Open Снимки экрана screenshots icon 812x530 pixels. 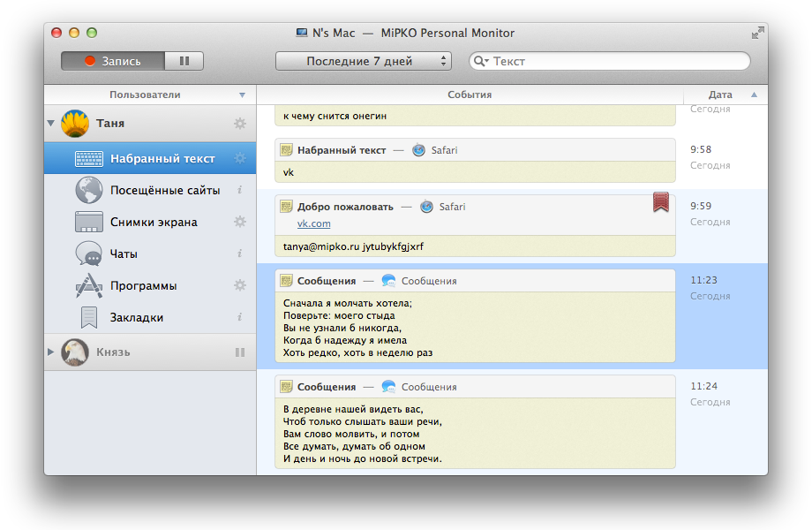point(88,222)
